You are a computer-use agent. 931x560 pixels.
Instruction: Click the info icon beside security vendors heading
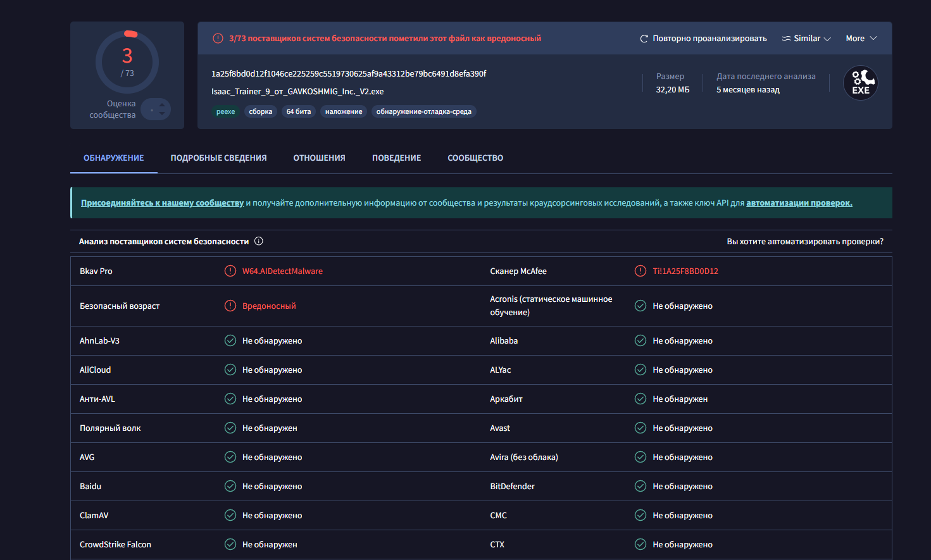click(259, 241)
